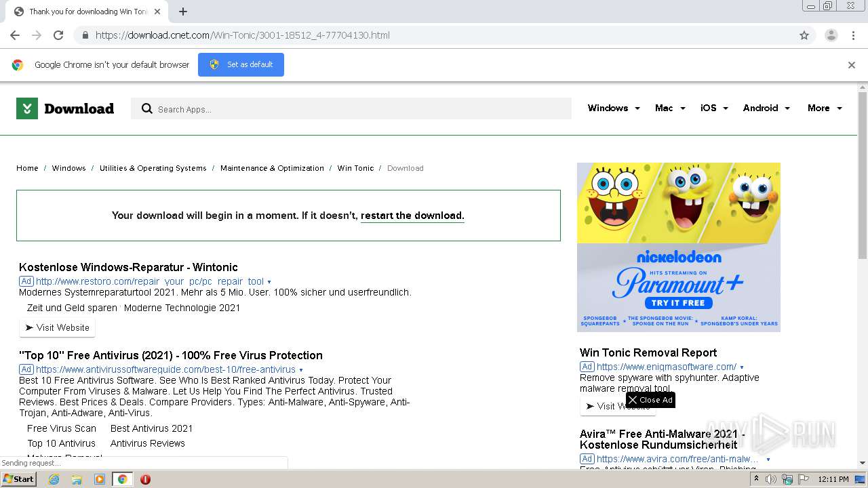Show hidden system tray icons
This screenshot has width=868, height=488.
pos(757,479)
